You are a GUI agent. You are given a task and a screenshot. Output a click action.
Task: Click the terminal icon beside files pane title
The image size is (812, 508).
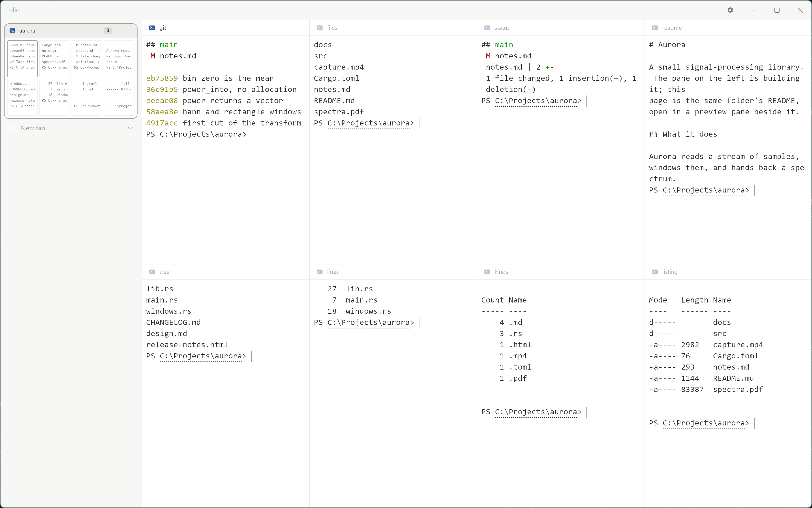tap(320, 28)
